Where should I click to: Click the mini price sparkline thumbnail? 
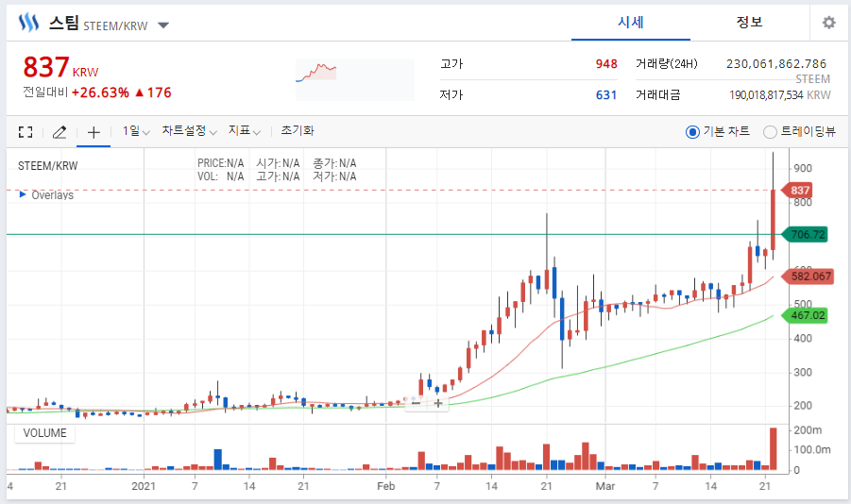click(x=355, y=79)
